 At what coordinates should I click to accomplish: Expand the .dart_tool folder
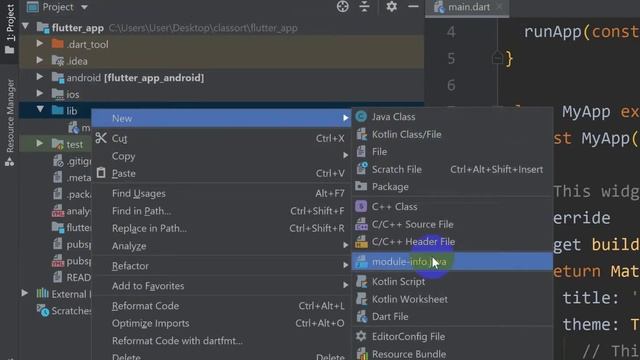point(40,44)
